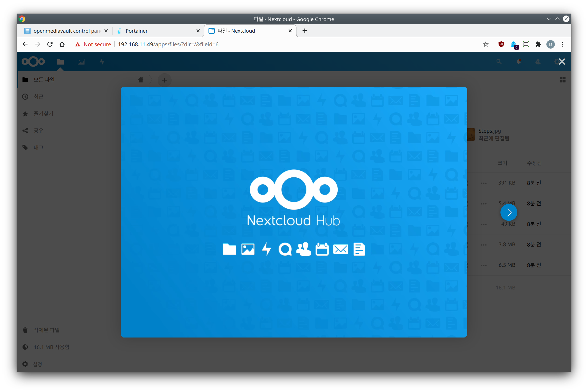This screenshot has height=392, width=588.
Task: Close the Nextcloud Hub welcome overlay
Action: tap(562, 62)
